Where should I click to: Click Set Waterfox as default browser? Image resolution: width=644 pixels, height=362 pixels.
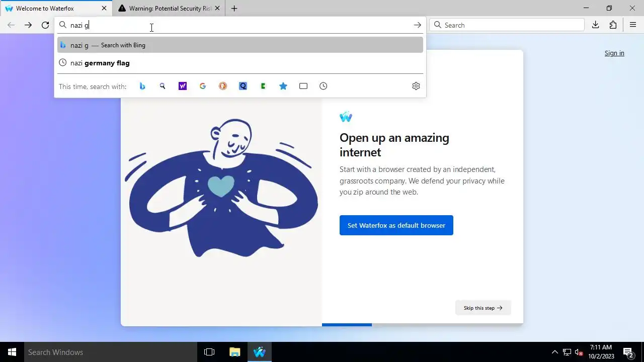[396, 225]
